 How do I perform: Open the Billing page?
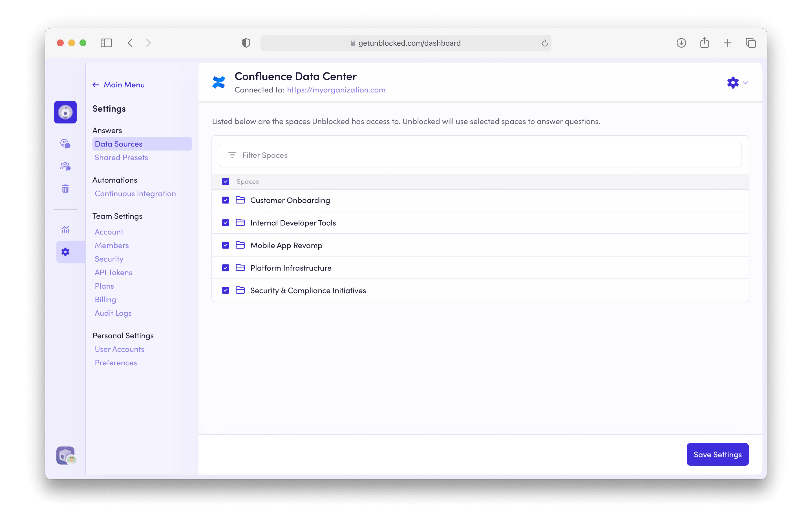105,299
